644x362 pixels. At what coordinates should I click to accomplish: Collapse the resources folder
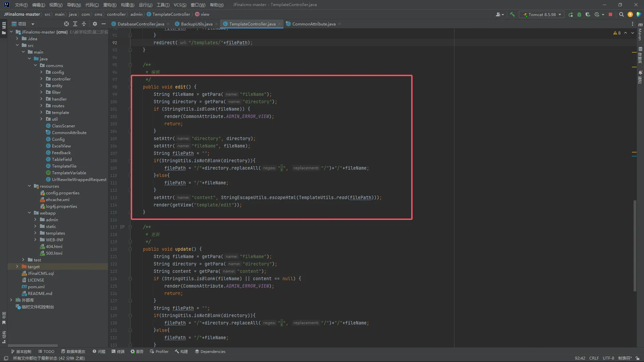(x=29, y=186)
